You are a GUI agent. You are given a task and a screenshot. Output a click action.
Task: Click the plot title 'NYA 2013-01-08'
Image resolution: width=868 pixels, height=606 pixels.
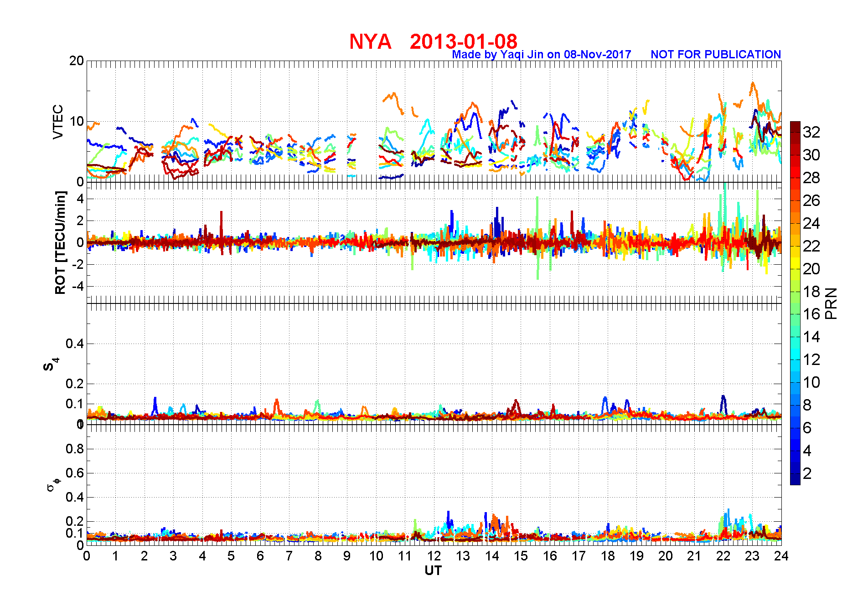coord(433,41)
